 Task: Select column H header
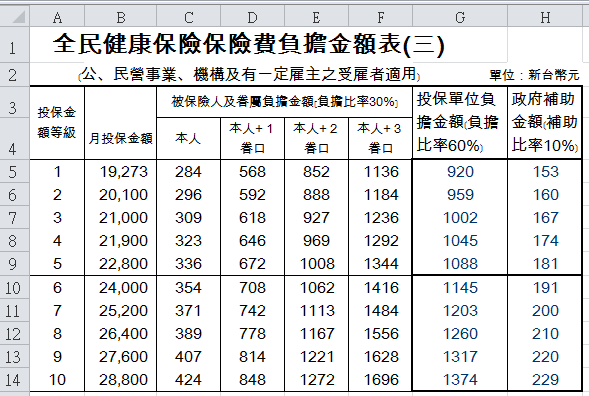[545, 17]
